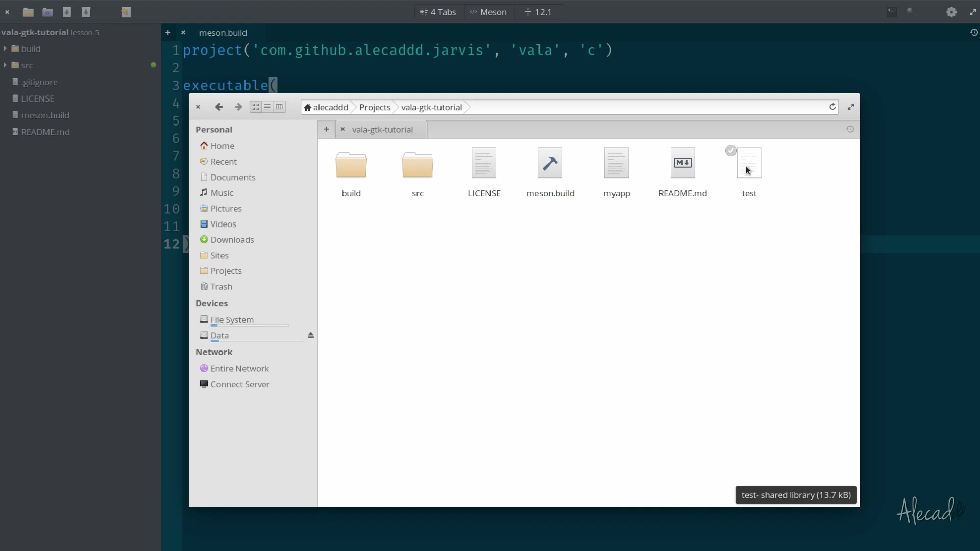Eject the Data device
This screenshot has height=551, width=980.
pyautogui.click(x=310, y=335)
